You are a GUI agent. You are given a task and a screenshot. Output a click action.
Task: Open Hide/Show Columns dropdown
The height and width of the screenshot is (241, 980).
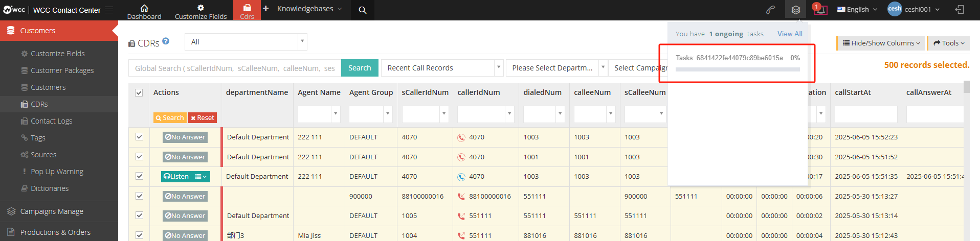tap(881, 43)
